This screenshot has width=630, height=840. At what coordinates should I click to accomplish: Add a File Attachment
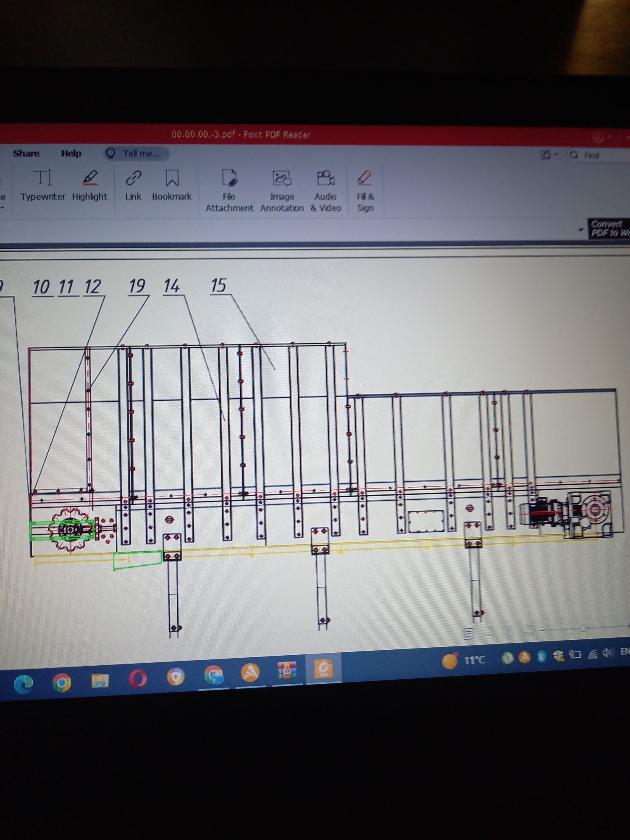tap(229, 190)
